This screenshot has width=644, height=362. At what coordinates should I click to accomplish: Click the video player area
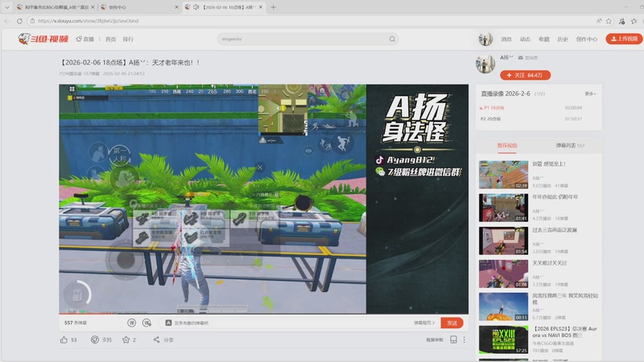click(x=263, y=199)
